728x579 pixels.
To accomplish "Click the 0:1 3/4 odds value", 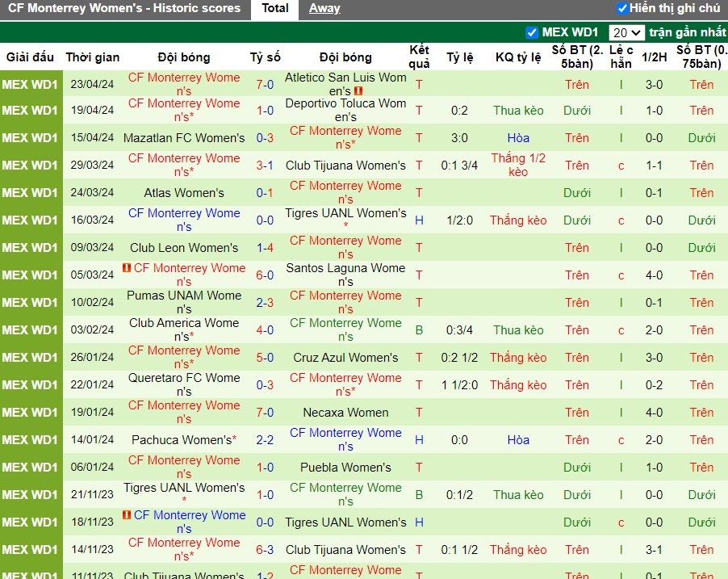I will coord(459,166).
